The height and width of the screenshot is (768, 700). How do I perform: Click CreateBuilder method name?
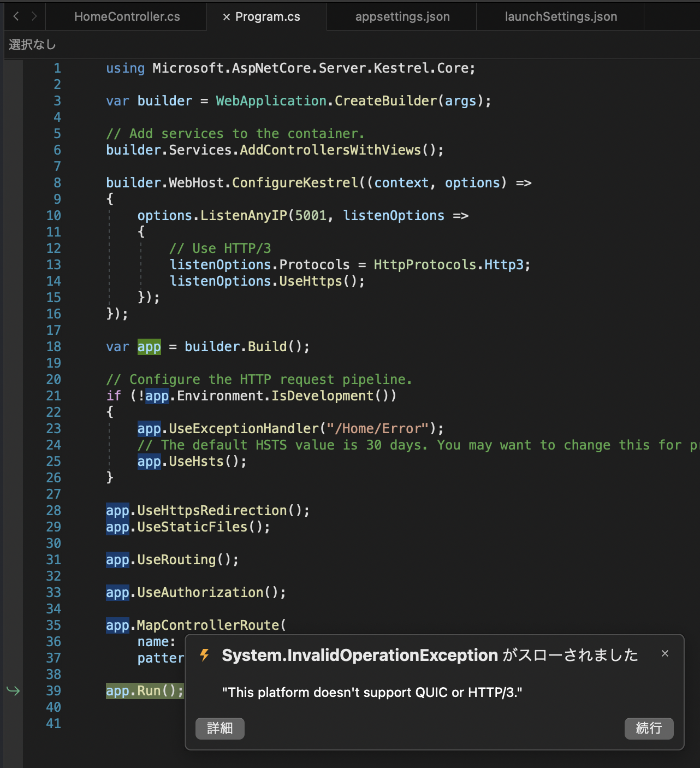tap(385, 101)
